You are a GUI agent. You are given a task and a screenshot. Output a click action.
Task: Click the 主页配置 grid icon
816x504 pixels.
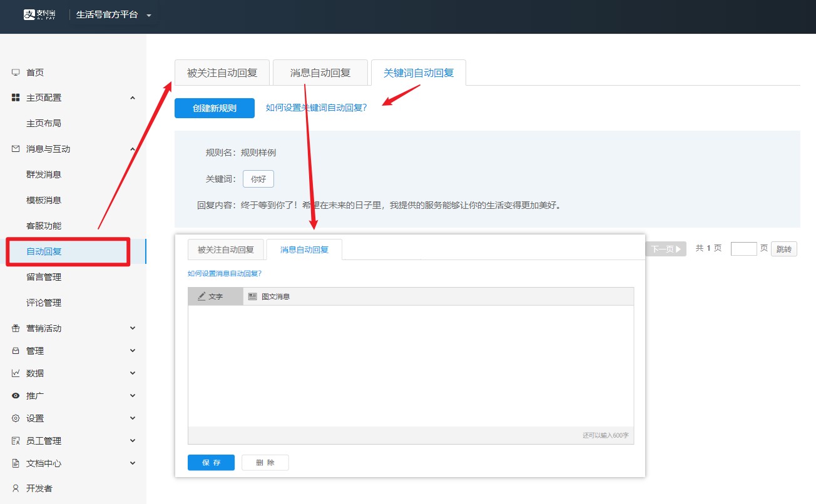click(16, 98)
